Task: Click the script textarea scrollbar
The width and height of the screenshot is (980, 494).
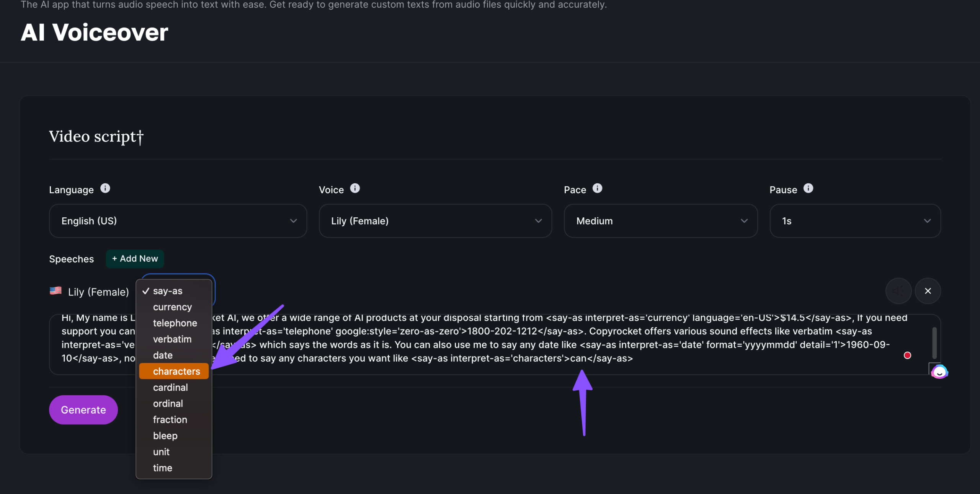Action: [934, 342]
